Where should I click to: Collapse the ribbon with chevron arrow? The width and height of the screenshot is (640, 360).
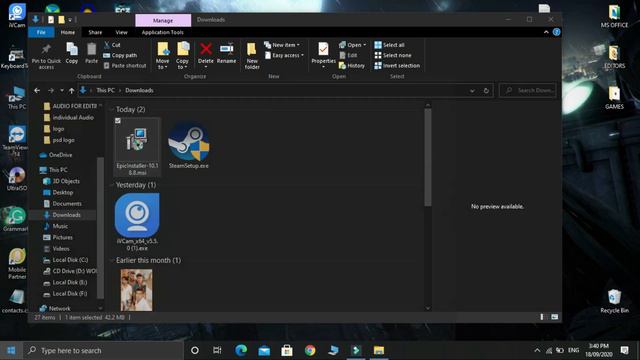(546, 32)
